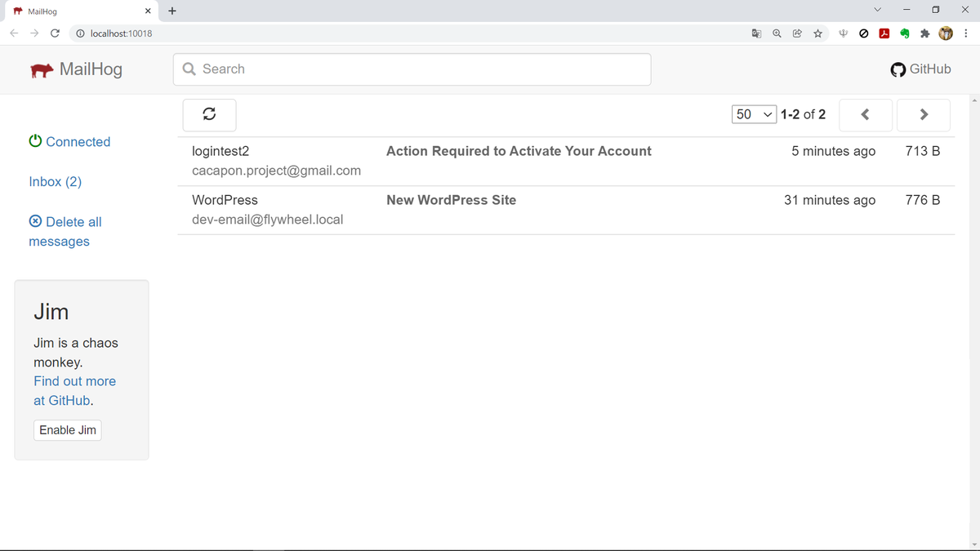Enable Jim chaos monkey
The height and width of the screenshot is (551, 980).
coord(68,430)
